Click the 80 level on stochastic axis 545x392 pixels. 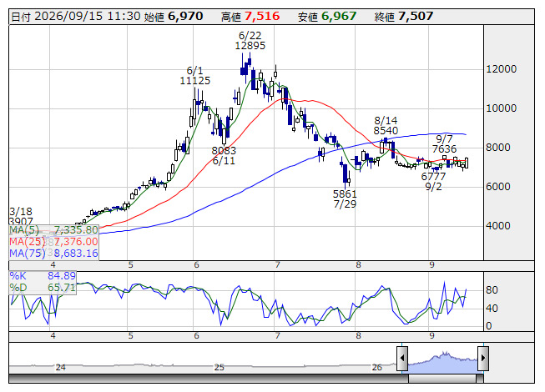pyautogui.click(x=492, y=290)
